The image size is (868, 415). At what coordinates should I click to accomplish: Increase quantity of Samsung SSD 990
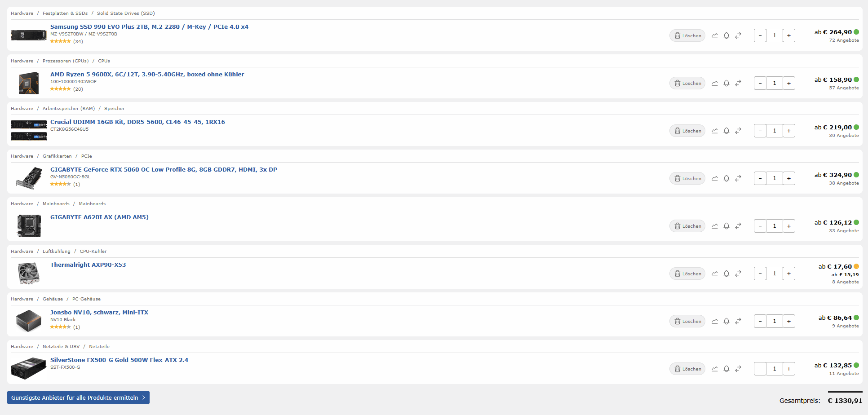click(789, 35)
